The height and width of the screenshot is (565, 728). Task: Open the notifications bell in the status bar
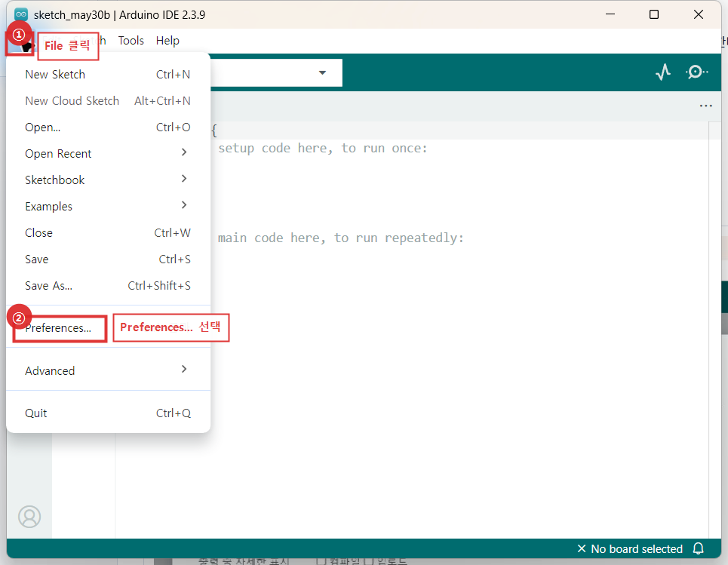click(x=699, y=548)
